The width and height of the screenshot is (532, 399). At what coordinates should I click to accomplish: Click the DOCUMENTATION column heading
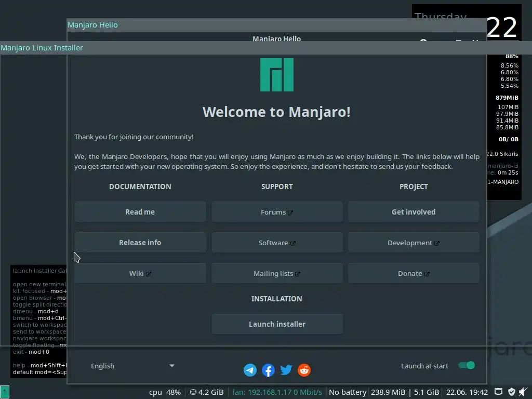140,187
